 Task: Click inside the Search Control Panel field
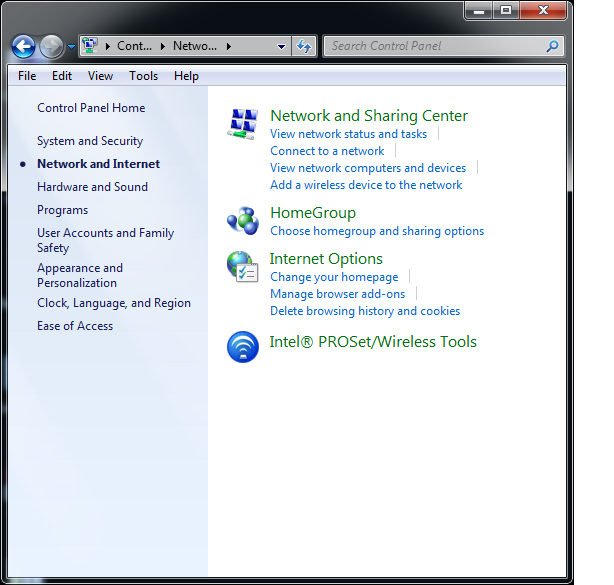tap(435, 46)
